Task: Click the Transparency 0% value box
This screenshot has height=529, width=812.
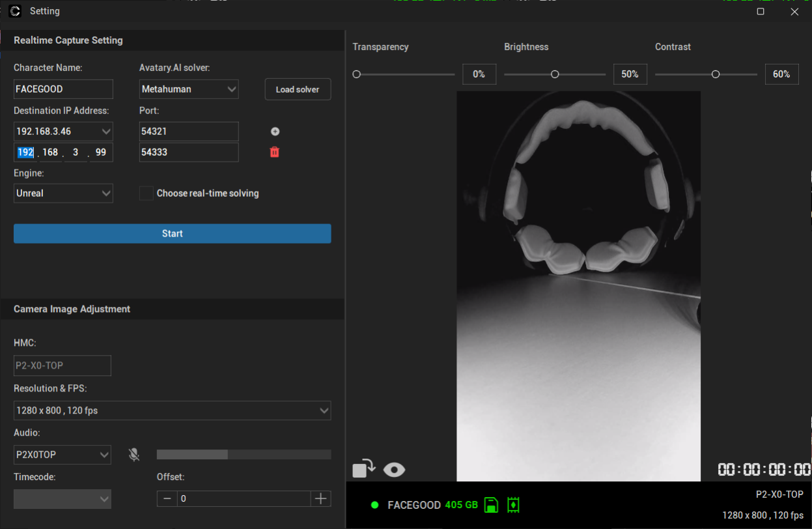Action: coord(479,74)
